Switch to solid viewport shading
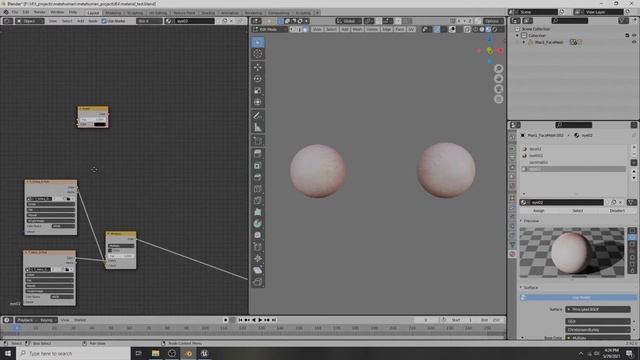 [482, 29]
